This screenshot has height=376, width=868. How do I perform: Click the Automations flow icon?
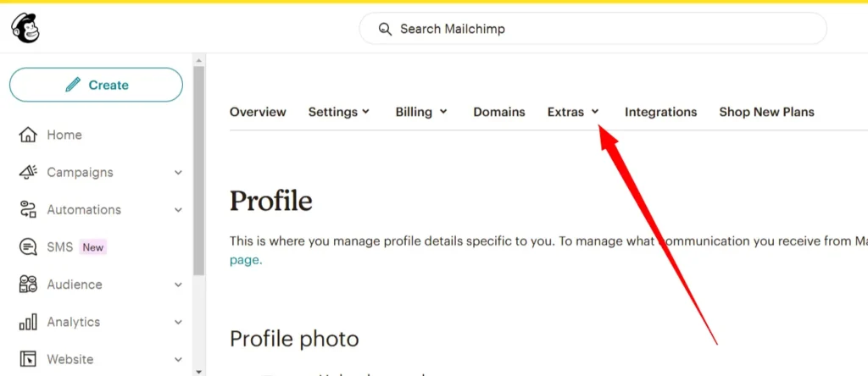[28, 209]
